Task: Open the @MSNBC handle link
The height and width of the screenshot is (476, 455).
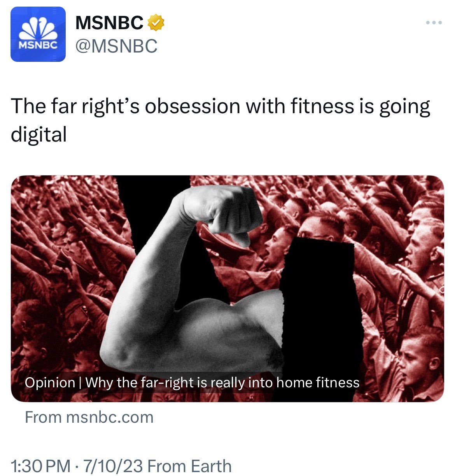Action: pyautogui.click(x=116, y=46)
